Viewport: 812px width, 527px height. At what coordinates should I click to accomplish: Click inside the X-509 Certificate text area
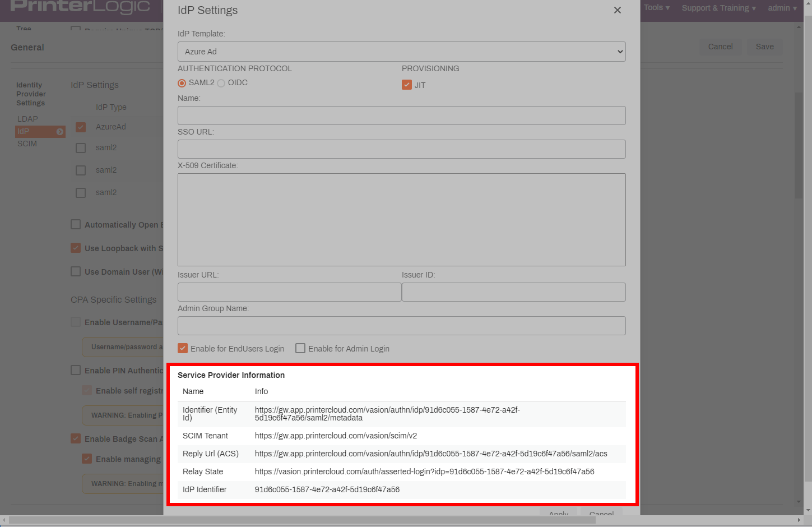[x=401, y=219]
